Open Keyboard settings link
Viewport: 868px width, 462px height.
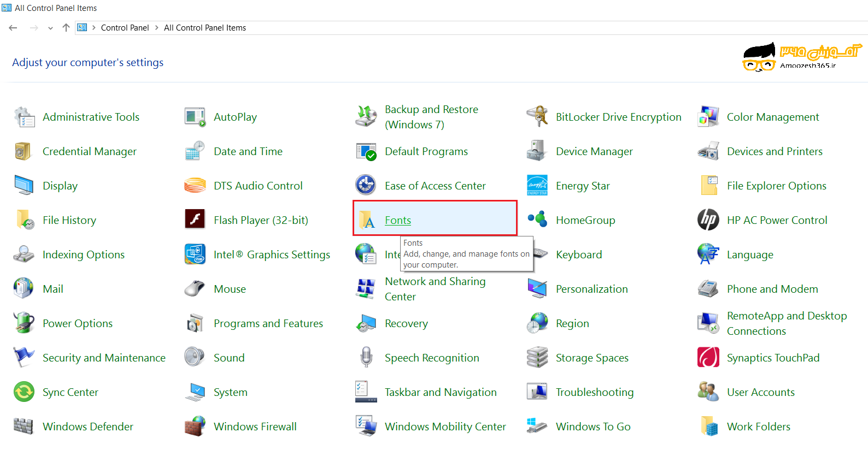pyautogui.click(x=579, y=254)
